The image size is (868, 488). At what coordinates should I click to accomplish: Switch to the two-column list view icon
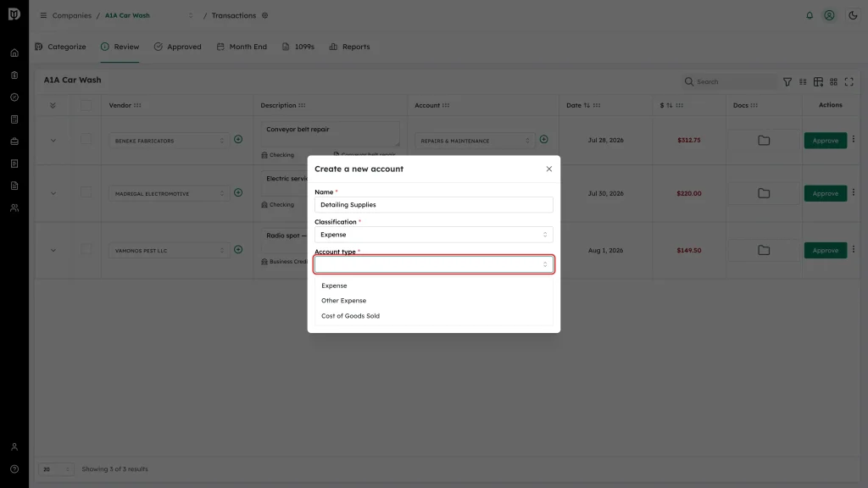pyautogui.click(x=803, y=82)
